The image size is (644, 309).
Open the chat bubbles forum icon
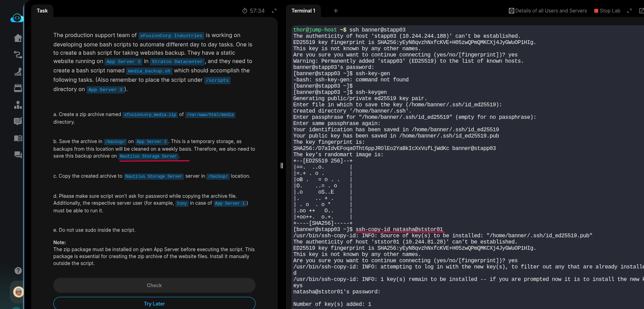point(18,155)
